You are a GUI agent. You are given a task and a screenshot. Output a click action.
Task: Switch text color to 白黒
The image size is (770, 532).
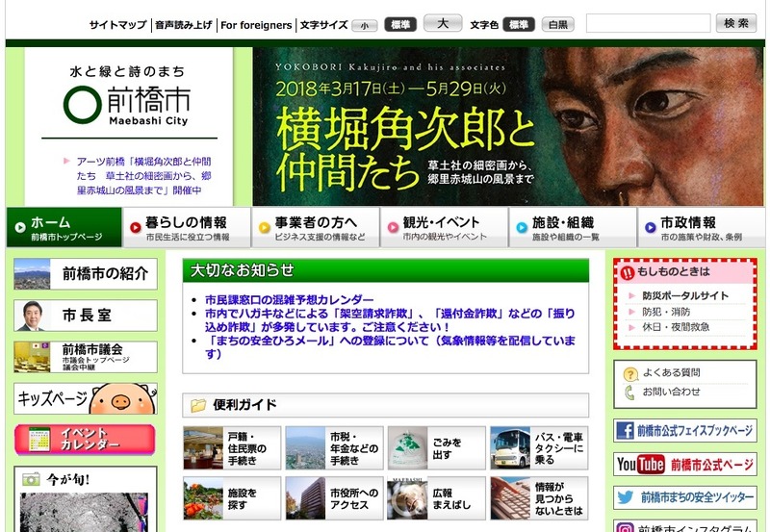click(x=556, y=25)
